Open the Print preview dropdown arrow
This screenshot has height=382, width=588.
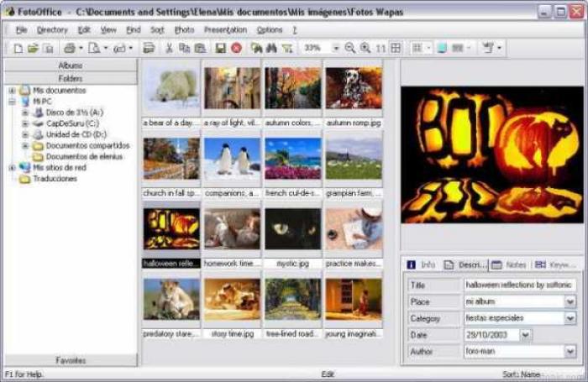coord(105,49)
